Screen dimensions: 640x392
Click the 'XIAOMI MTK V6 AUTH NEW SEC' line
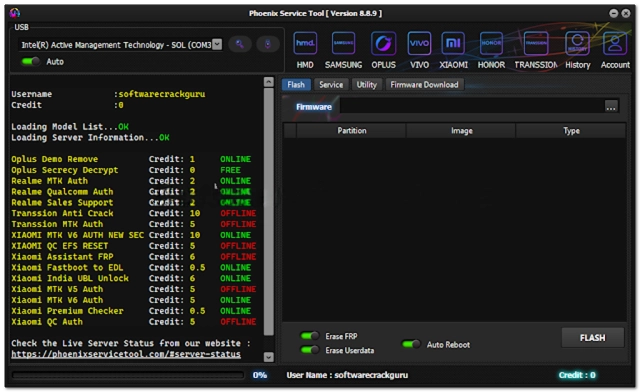point(131,235)
